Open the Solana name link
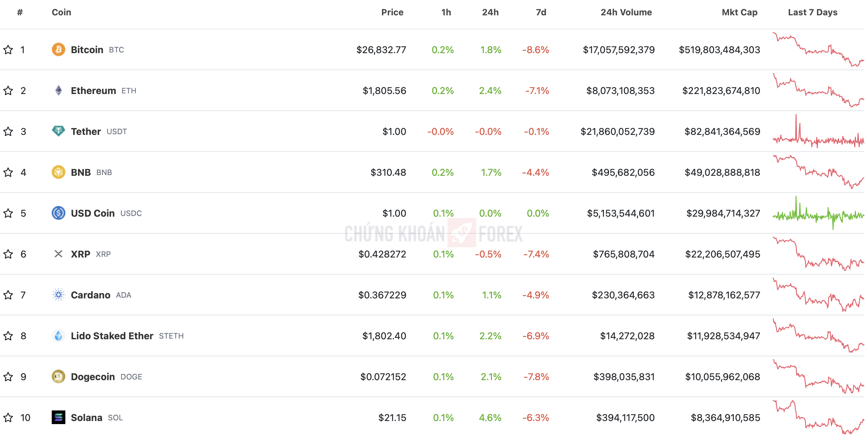 pos(86,418)
